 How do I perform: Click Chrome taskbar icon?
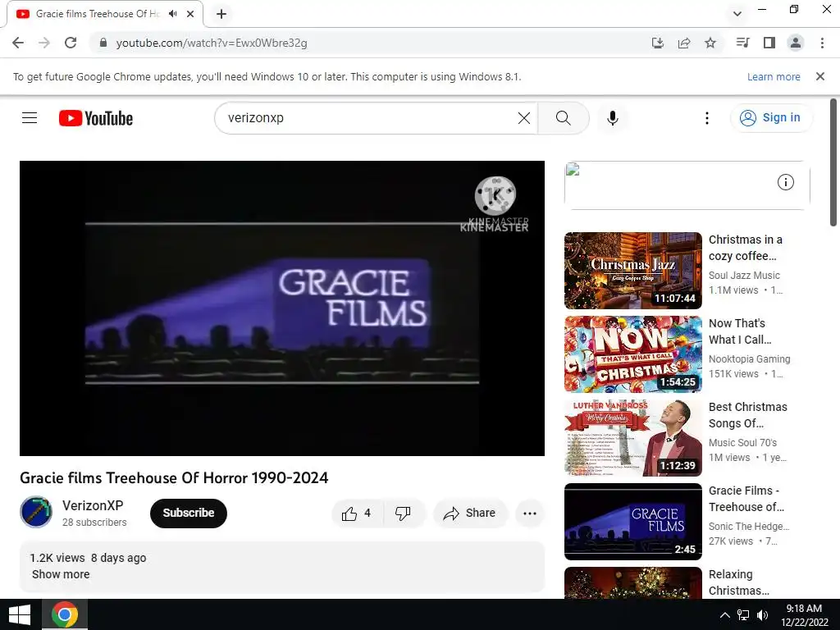click(65, 614)
